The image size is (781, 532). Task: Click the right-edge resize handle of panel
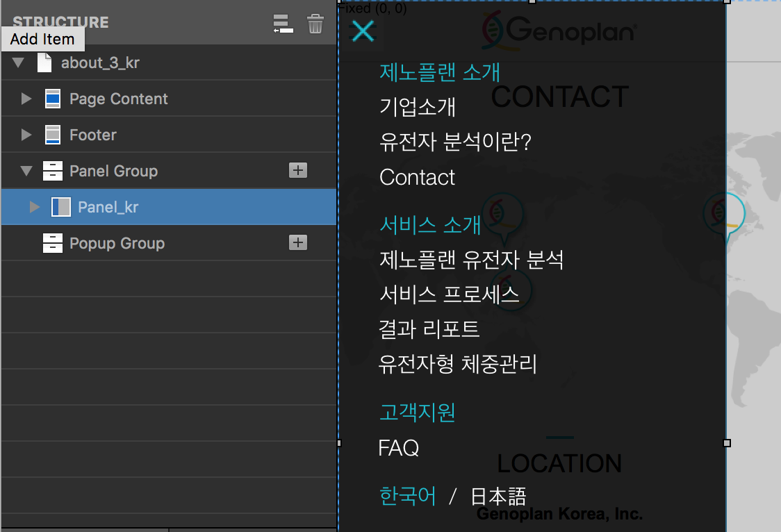[x=727, y=443]
